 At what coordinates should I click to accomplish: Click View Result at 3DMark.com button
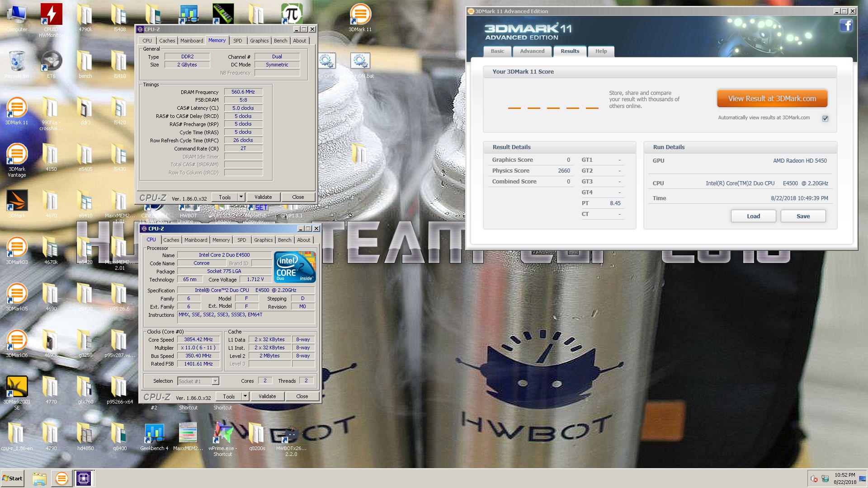(x=772, y=99)
